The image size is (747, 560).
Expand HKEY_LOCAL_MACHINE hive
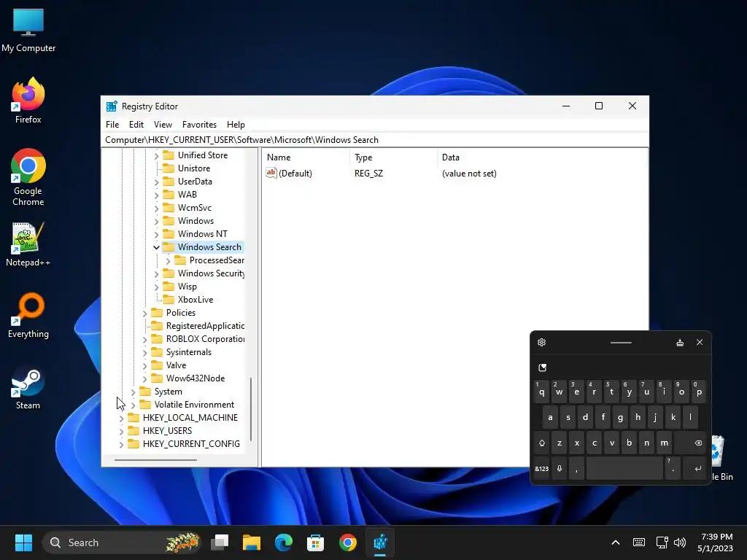pyautogui.click(x=122, y=418)
